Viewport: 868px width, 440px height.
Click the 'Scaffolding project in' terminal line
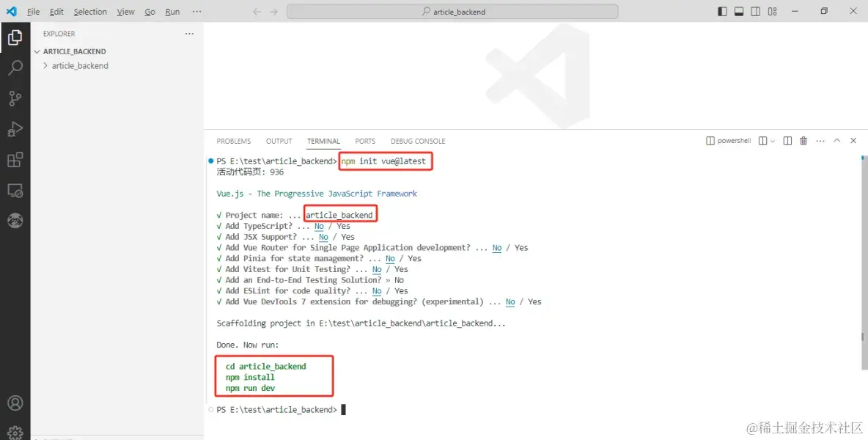point(361,323)
